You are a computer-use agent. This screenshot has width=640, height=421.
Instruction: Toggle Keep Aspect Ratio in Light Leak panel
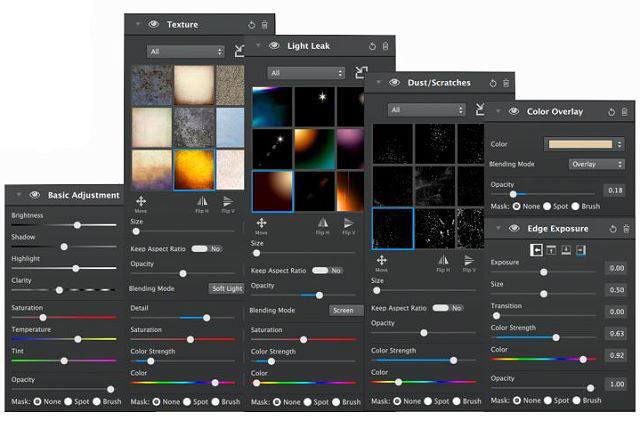pyautogui.click(x=327, y=270)
